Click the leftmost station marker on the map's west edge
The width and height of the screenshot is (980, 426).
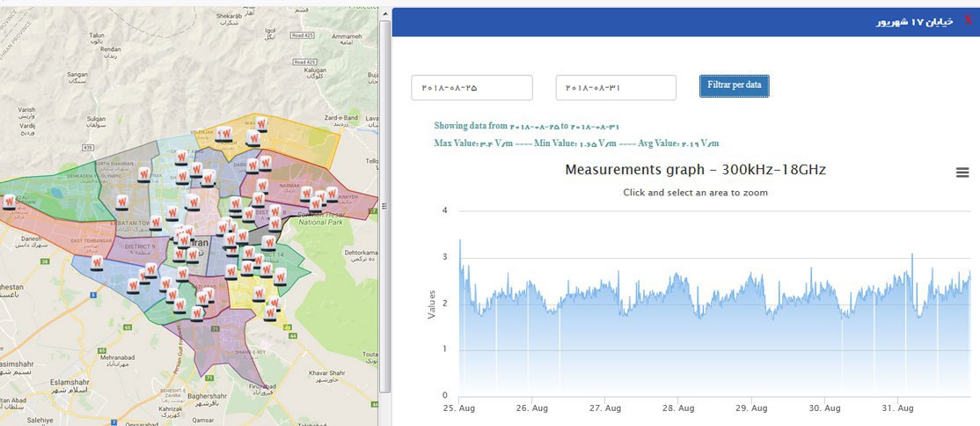(x=10, y=202)
